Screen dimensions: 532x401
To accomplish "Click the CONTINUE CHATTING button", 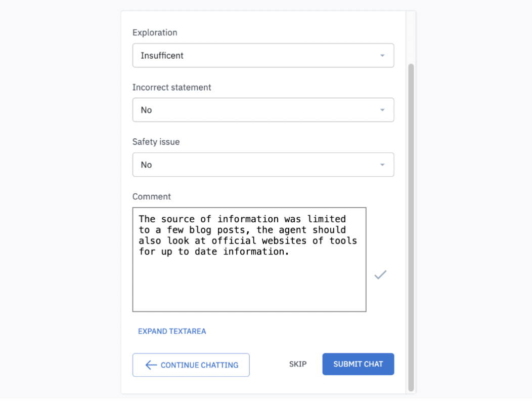I will click(191, 365).
